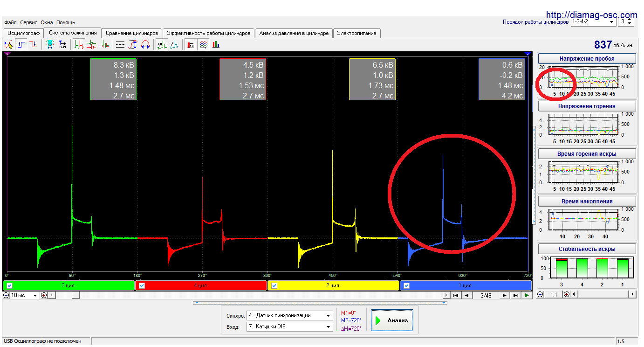Toggle horizontal dashed grid lines icon
The width and height of the screenshot is (644, 347).
click(x=120, y=45)
